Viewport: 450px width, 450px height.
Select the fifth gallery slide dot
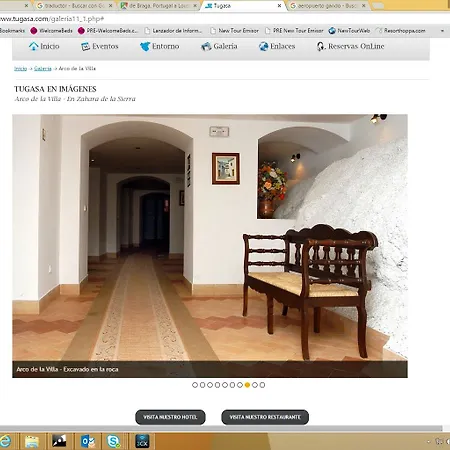tap(225, 385)
